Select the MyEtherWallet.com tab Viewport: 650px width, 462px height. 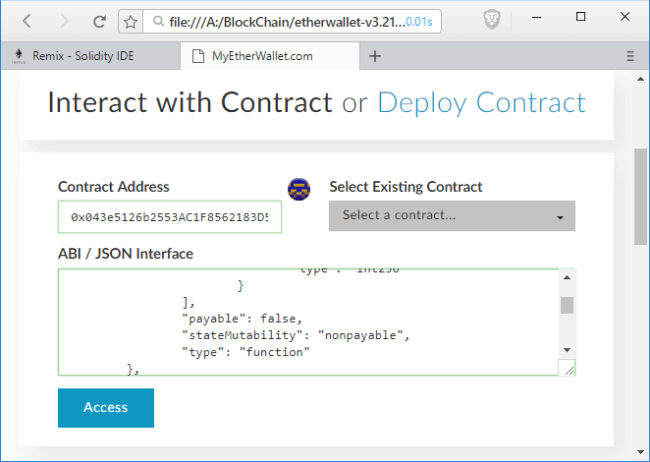click(262, 56)
